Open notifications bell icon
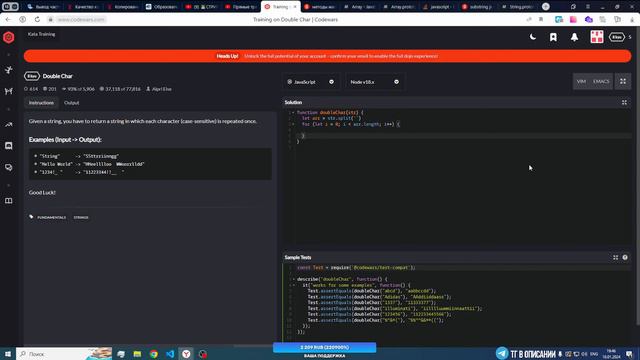The image size is (640, 360). point(574,37)
